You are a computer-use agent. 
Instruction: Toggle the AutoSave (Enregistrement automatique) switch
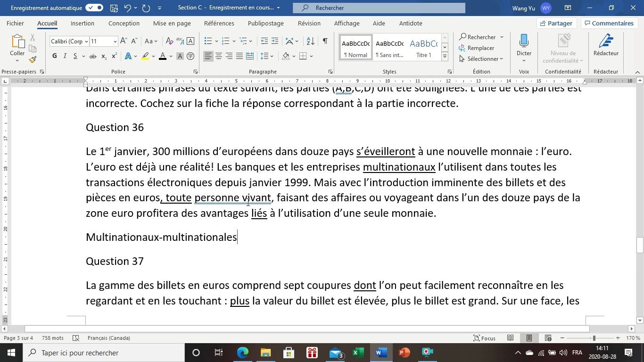coord(94,8)
